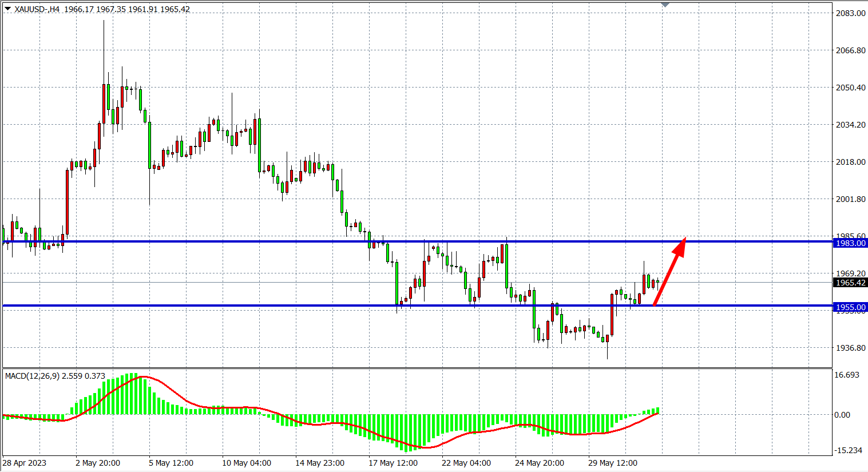This screenshot has height=472, width=868.
Task: Click the 28 Apr 2023 date label
Action: [x=25, y=463]
